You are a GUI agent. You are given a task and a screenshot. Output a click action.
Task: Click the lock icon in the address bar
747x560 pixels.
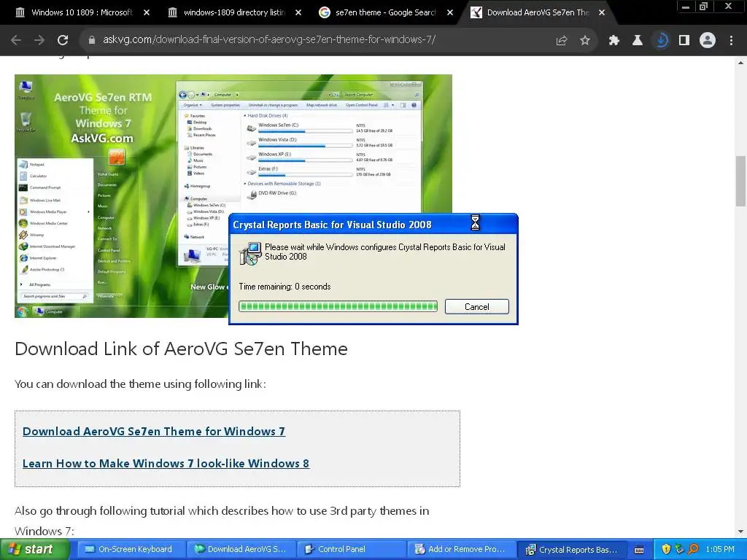pyautogui.click(x=92, y=40)
